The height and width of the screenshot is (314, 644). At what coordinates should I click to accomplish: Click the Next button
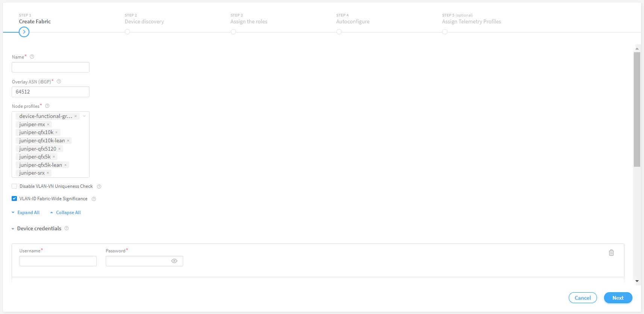[618, 298]
